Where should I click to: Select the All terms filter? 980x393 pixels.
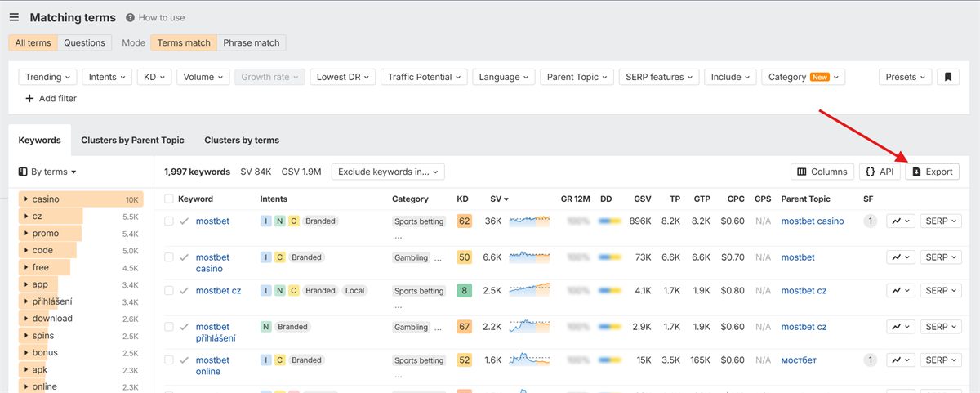click(33, 42)
